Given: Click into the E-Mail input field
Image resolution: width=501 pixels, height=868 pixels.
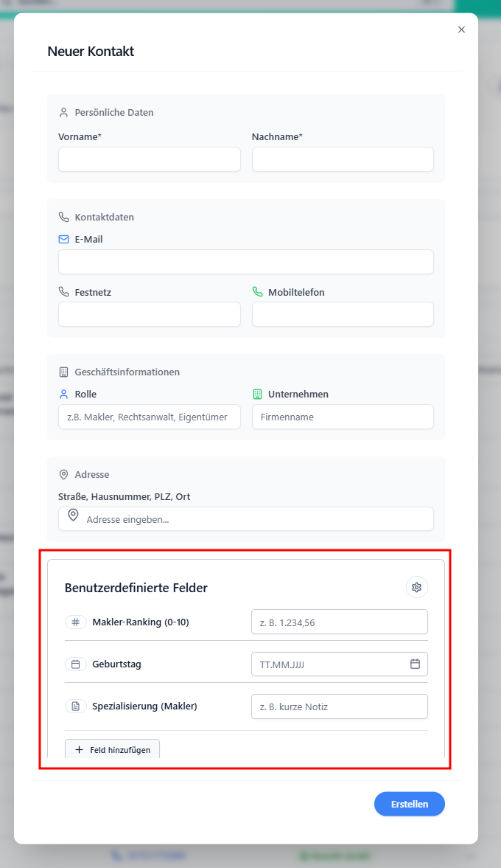Looking at the screenshot, I should tap(245, 262).
